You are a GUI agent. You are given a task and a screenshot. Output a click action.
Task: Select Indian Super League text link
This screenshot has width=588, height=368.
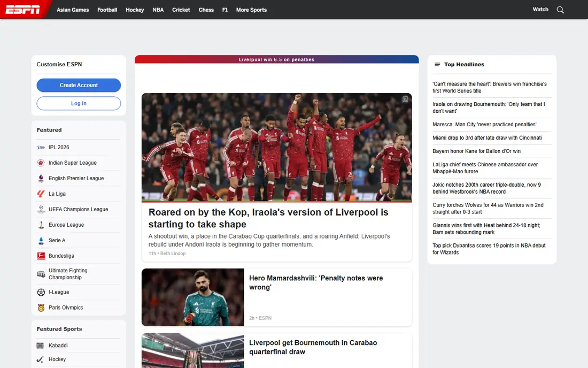pos(73,163)
